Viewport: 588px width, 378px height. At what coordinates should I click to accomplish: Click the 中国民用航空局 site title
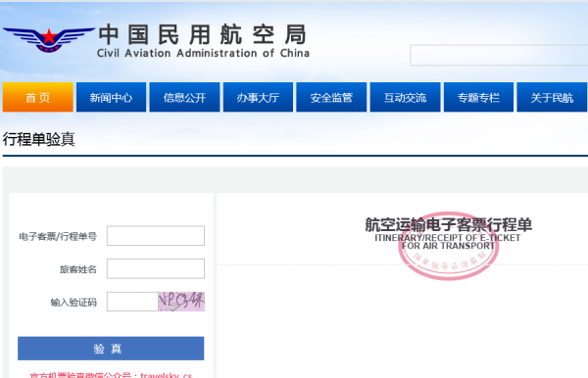203,34
